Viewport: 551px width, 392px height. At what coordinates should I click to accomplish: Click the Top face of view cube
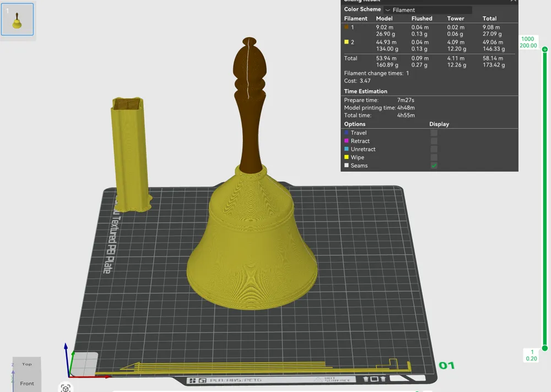point(26,364)
